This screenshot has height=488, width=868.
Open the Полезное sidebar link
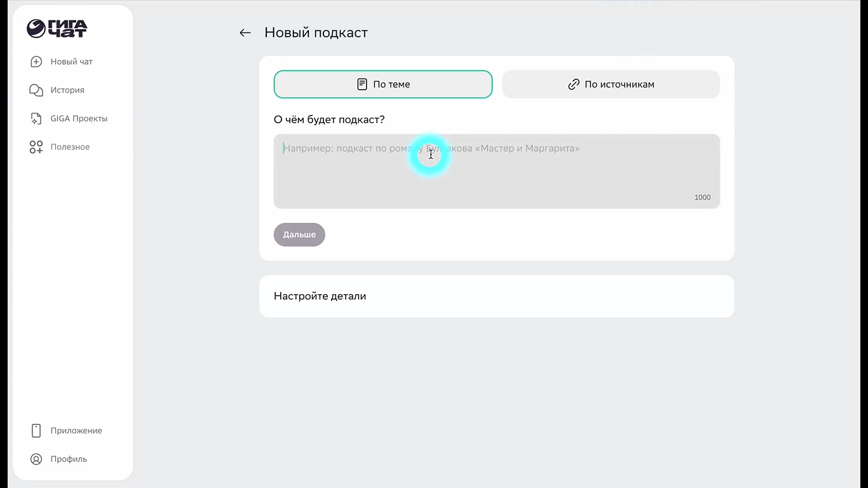pyautogui.click(x=70, y=147)
